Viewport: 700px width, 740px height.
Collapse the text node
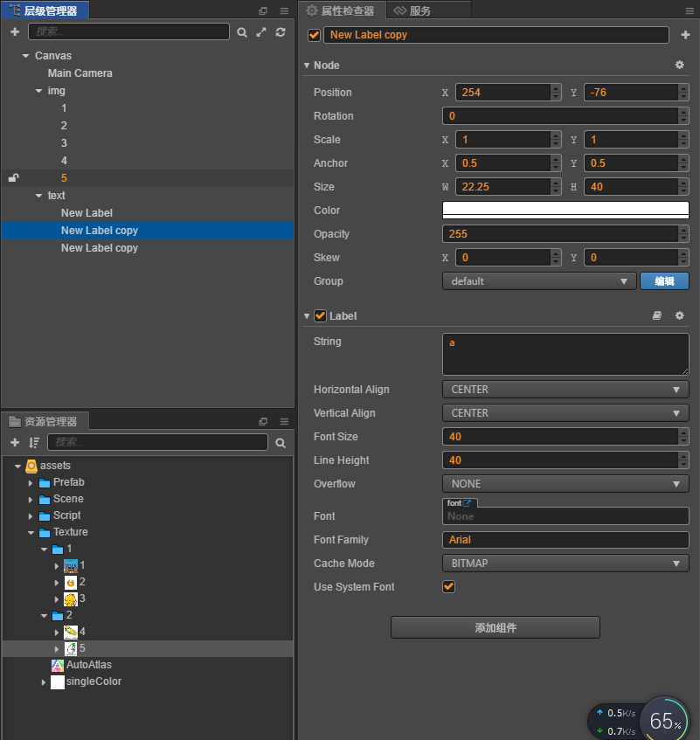point(38,196)
